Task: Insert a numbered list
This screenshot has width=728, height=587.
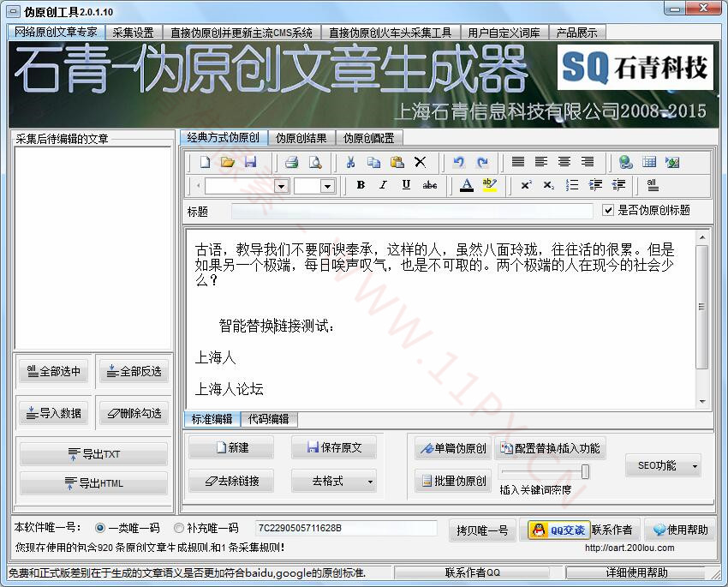Action: click(572, 185)
